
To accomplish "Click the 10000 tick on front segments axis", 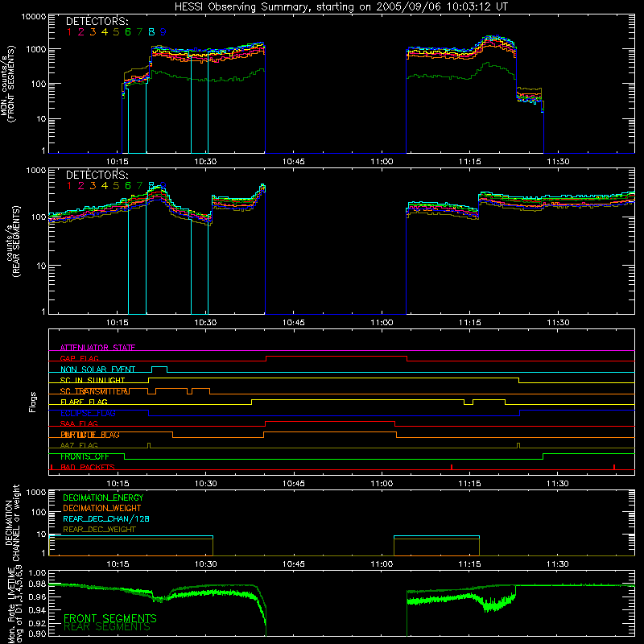I will tap(34, 17).
